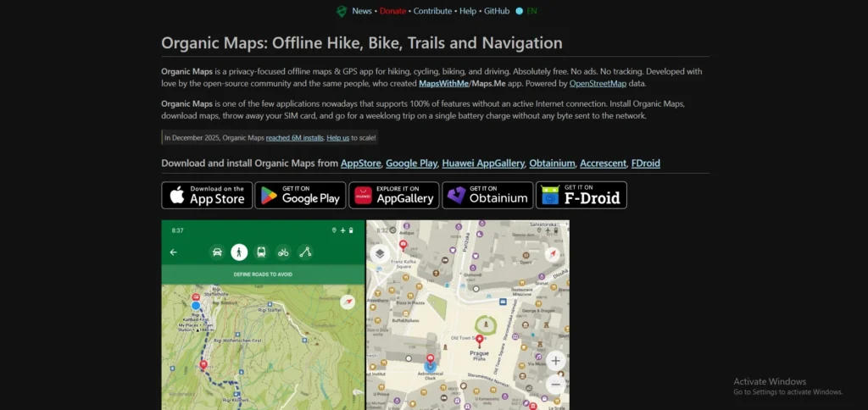868x410 pixels.
Task: Click the red Prague pin marker
Action: click(x=480, y=341)
